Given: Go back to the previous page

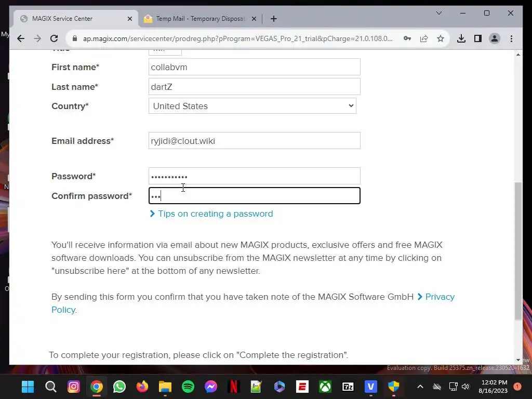Looking at the screenshot, I should pyautogui.click(x=21, y=38).
